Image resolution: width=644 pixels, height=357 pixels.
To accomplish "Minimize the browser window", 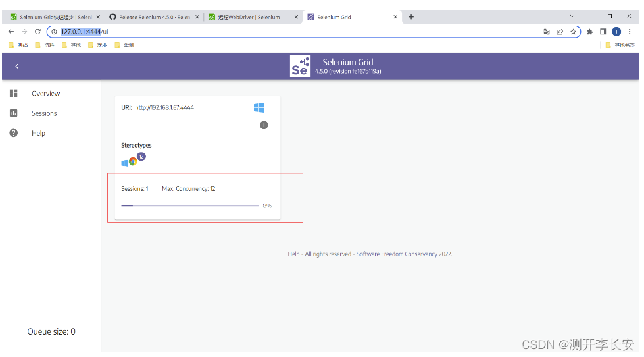I will [591, 16].
